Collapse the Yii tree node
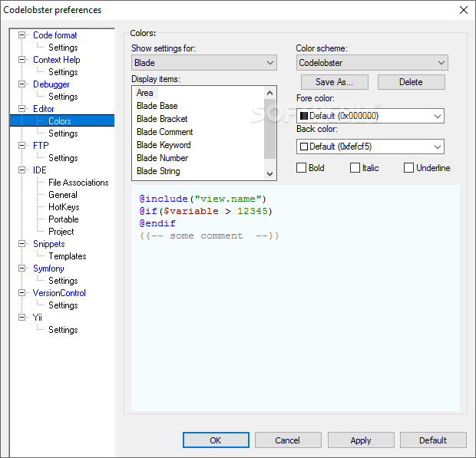The image size is (476, 458). 21,318
